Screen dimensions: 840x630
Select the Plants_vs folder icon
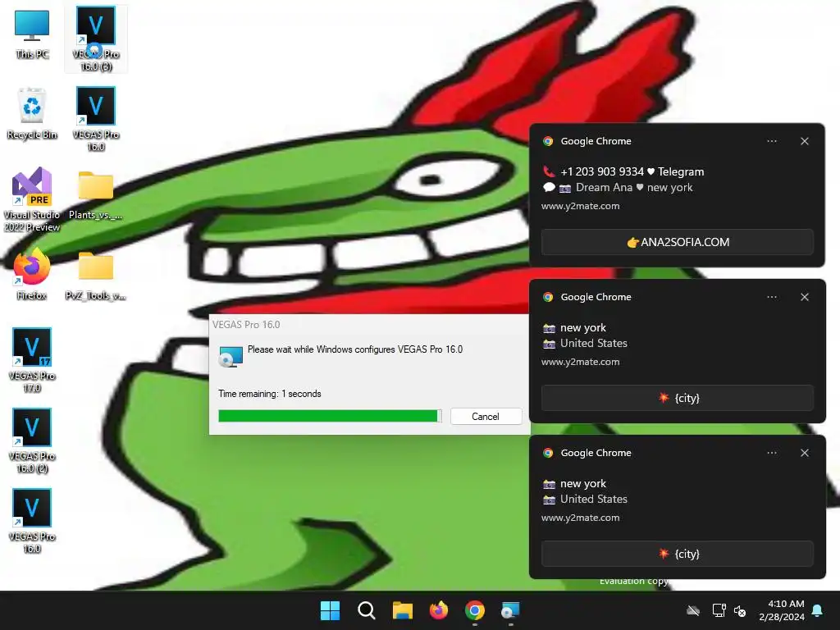tap(95, 195)
